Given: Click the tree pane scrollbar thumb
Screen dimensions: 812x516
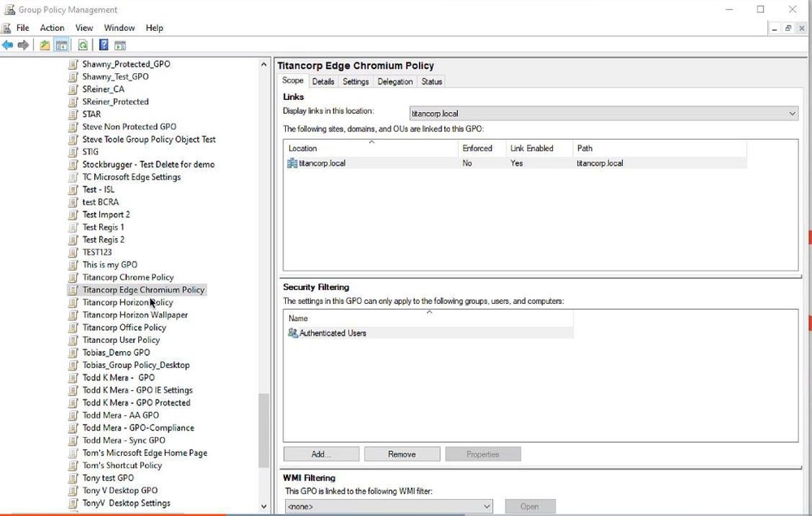Looking at the screenshot, I should click(x=264, y=431).
